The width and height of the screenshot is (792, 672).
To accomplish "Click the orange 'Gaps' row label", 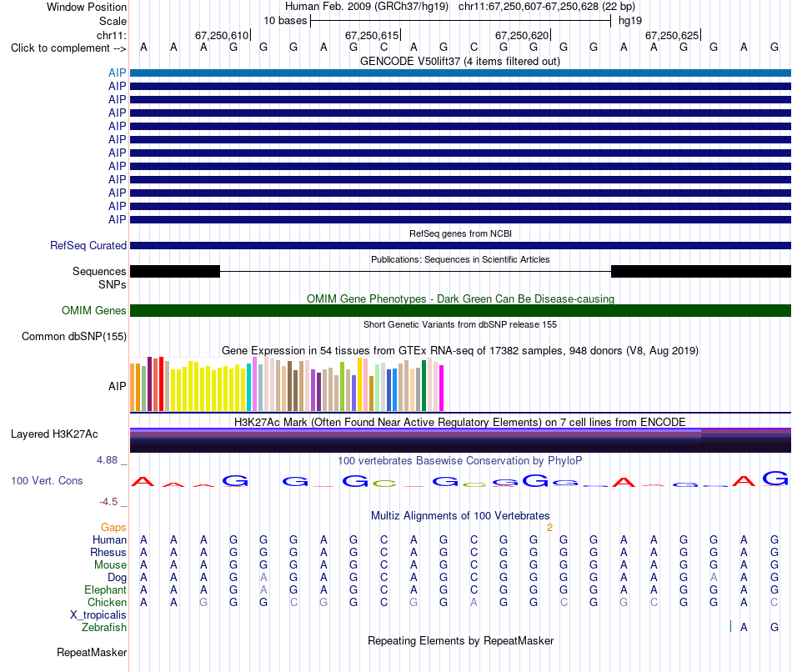I will tap(113, 528).
